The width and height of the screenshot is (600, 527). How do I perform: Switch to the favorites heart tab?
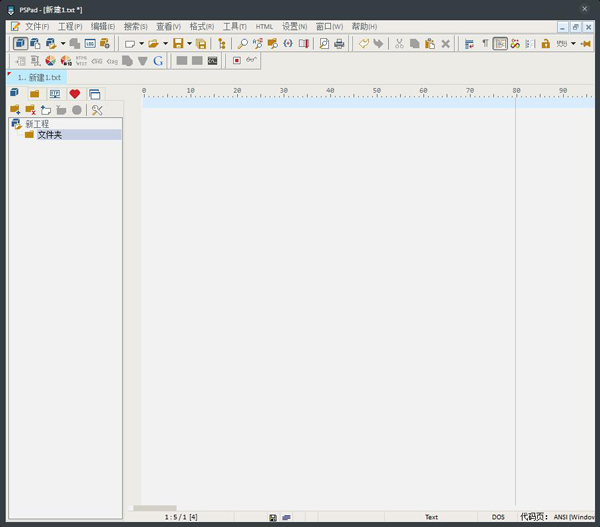(x=75, y=94)
